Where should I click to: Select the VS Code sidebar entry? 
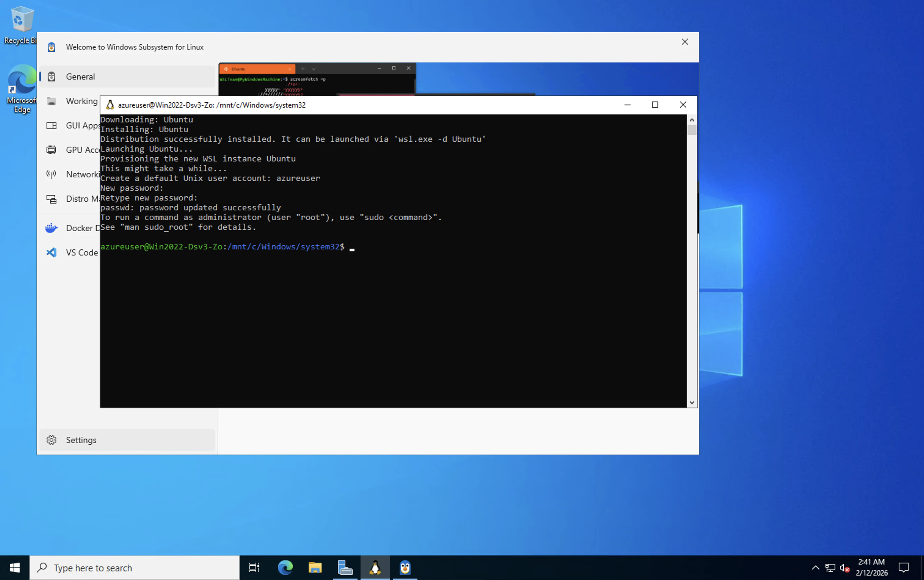70,252
